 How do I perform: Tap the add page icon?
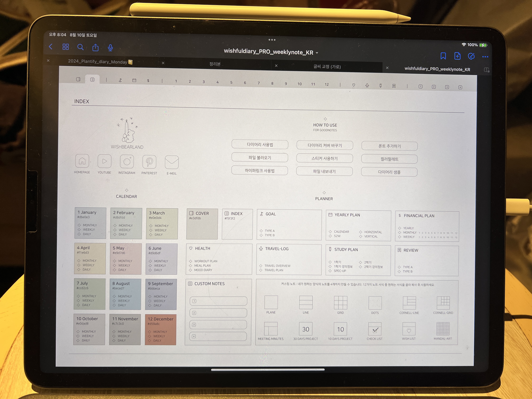click(457, 56)
